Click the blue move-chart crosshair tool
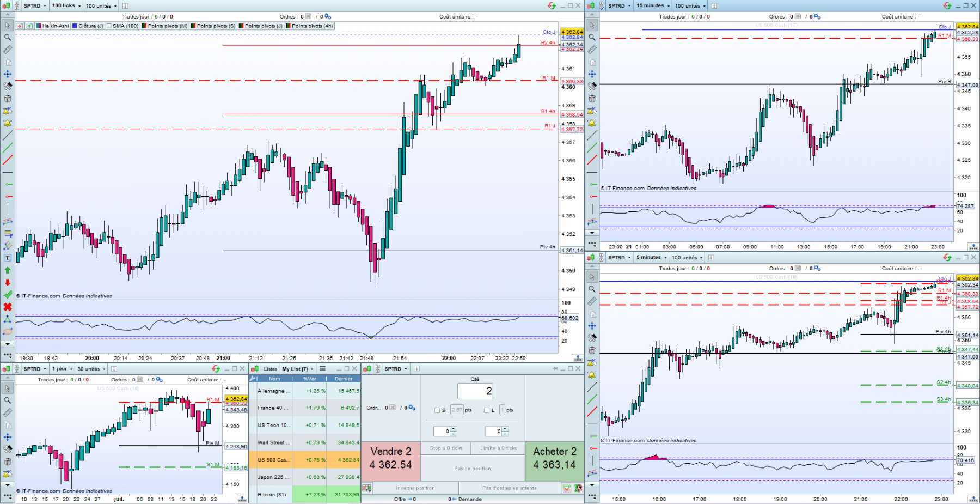Image resolution: width=980 pixels, height=504 pixels. point(8,74)
